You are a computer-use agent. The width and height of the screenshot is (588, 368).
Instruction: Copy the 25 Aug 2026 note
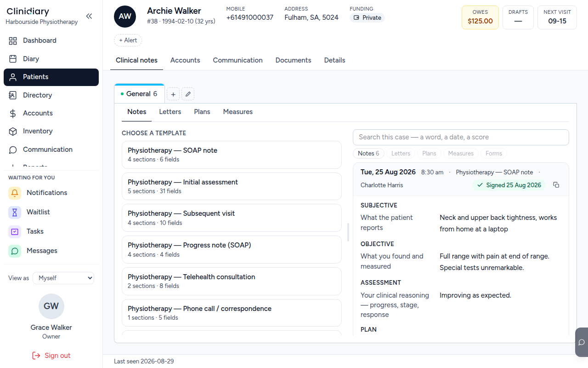(556, 185)
